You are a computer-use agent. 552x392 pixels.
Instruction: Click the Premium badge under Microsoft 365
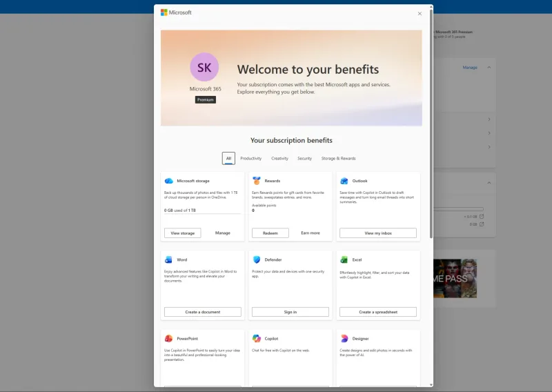pos(206,99)
